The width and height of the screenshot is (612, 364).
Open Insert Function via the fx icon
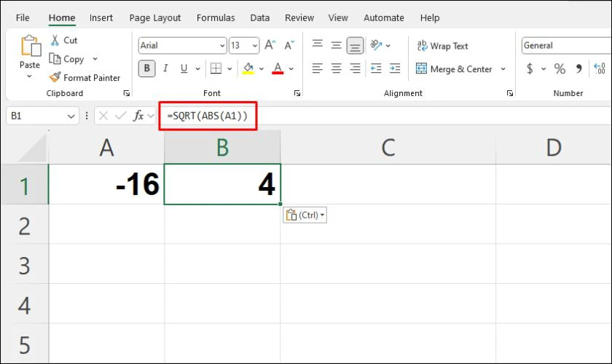click(138, 116)
